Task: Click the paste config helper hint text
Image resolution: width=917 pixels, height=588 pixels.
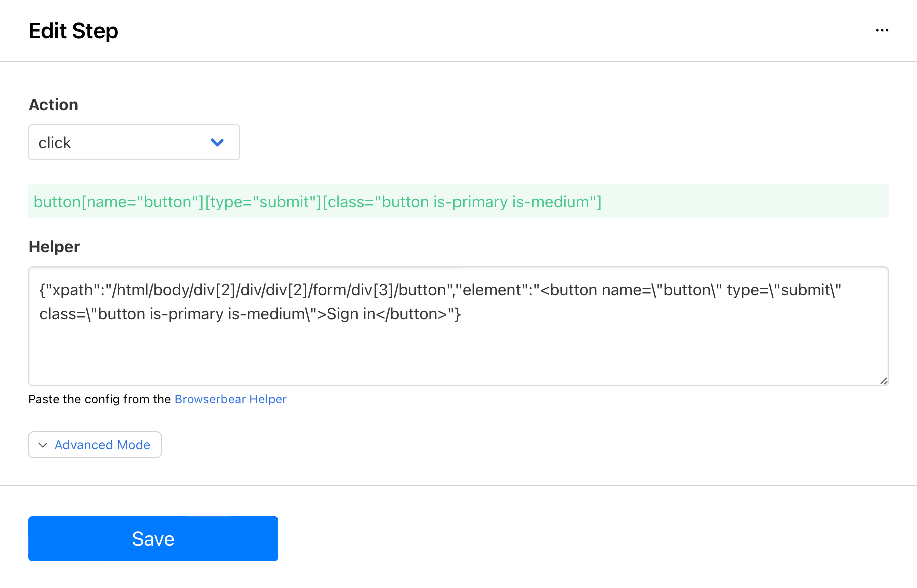Action: [x=100, y=399]
